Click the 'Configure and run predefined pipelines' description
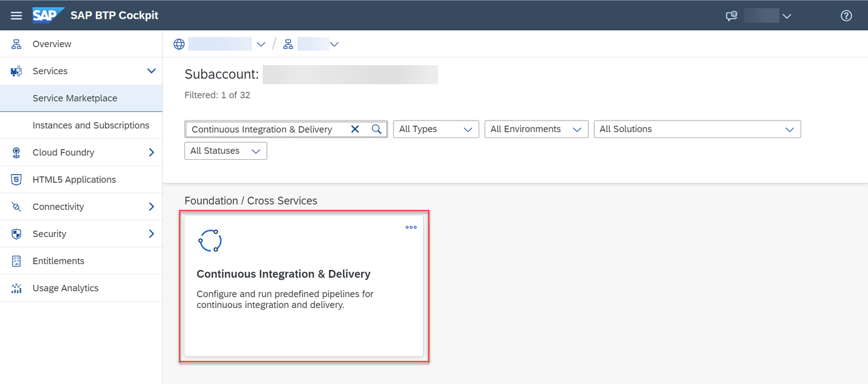Screen dimensions: 868x384 click(x=285, y=300)
